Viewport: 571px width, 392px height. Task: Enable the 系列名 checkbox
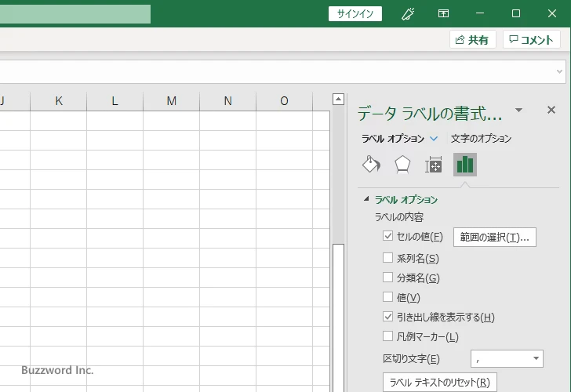point(387,258)
